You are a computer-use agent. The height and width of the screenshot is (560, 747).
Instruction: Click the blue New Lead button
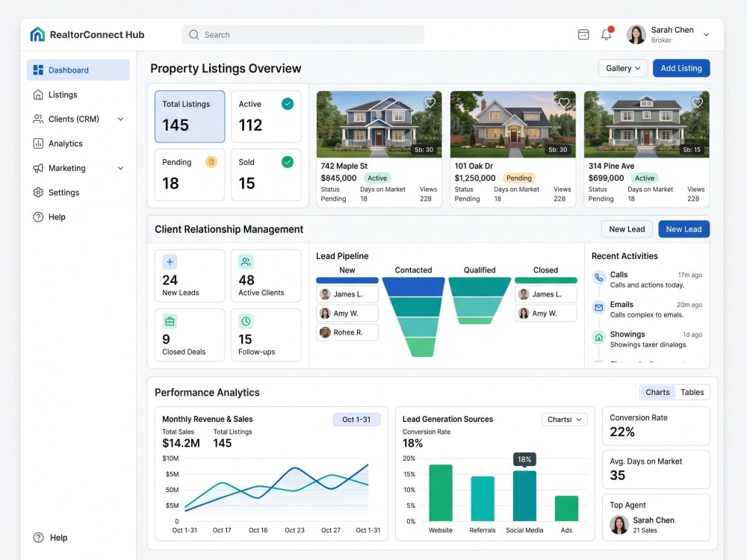(x=684, y=229)
